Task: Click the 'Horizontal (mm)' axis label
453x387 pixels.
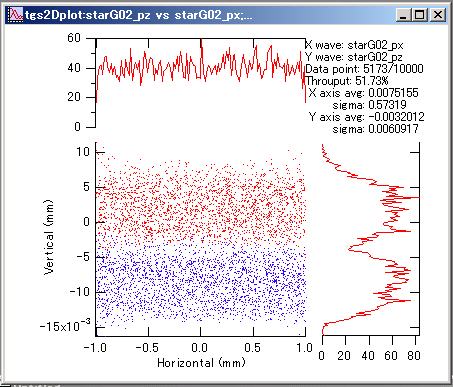Action: pos(201,363)
